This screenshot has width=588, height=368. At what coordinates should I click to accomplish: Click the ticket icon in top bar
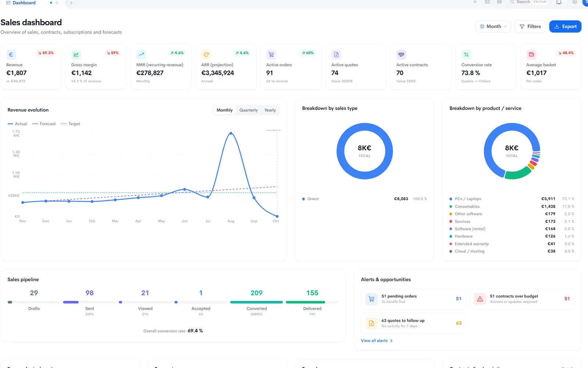(x=487, y=2)
